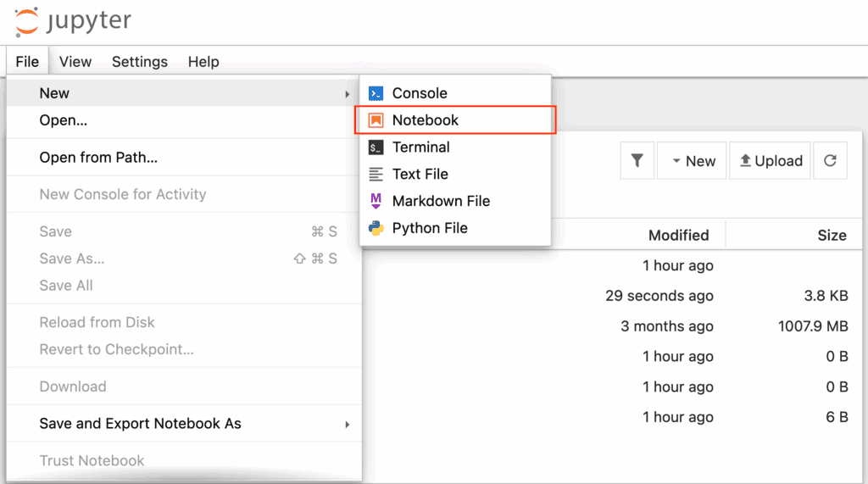Click the filter funnel icon

tap(637, 160)
